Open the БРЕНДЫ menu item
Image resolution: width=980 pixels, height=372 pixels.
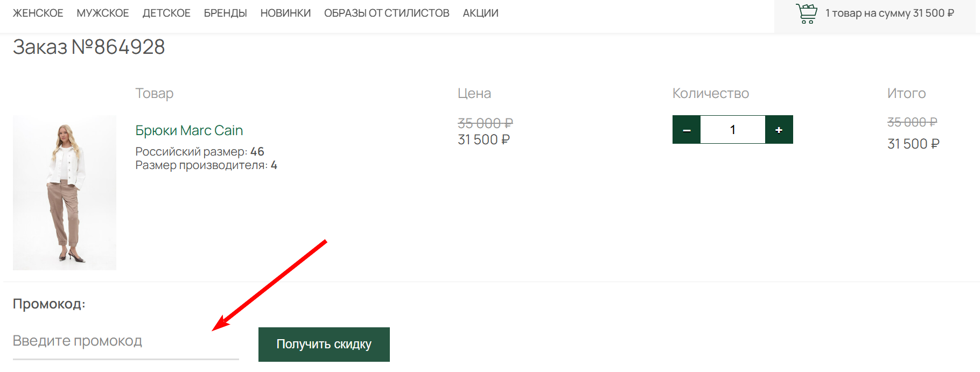pos(225,13)
